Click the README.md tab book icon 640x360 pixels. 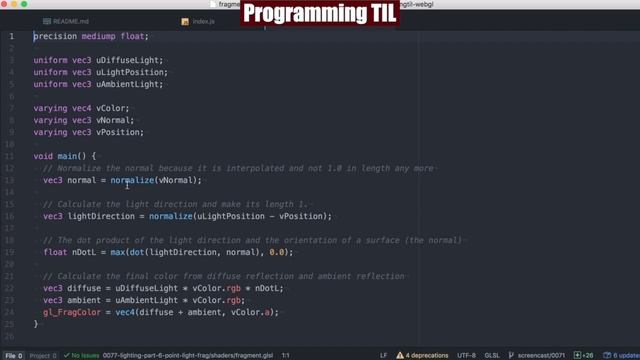click(47, 21)
